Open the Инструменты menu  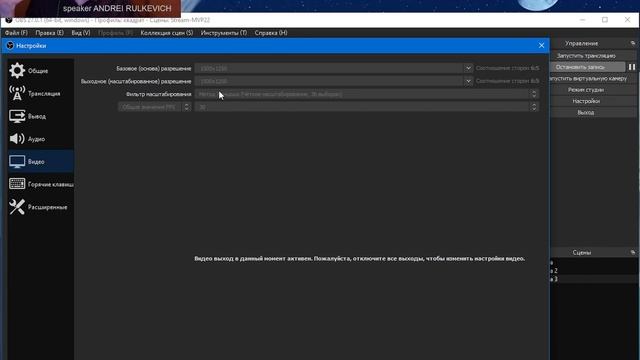pyautogui.click(x=224, y=33)
